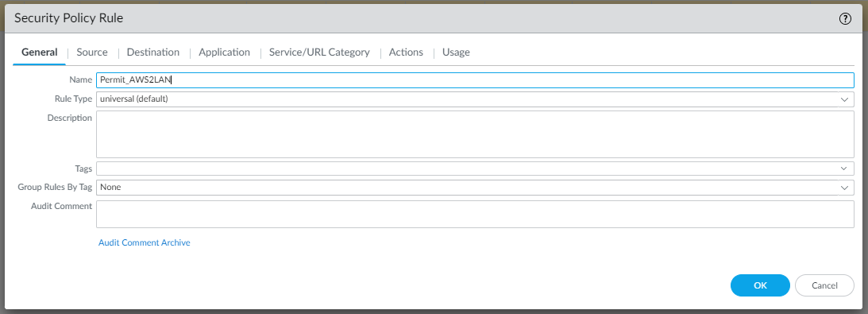Dismiss dialog with Cancel button
The image size is (868, 314).
[824, 285]
